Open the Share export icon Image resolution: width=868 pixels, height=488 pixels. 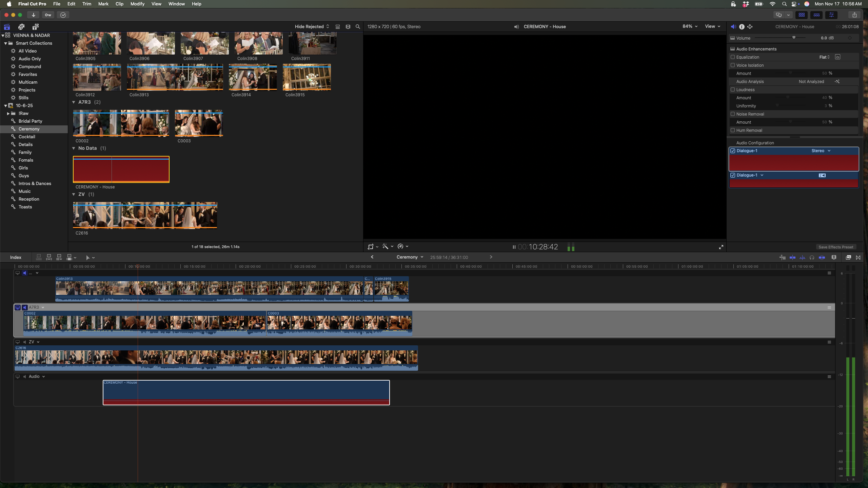(x=854, y=15)
